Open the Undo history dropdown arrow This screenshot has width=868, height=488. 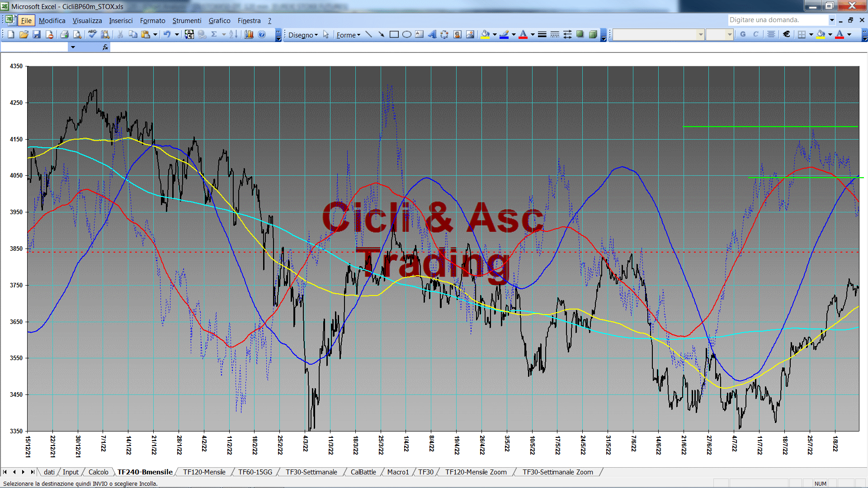[x=177, y=35]
